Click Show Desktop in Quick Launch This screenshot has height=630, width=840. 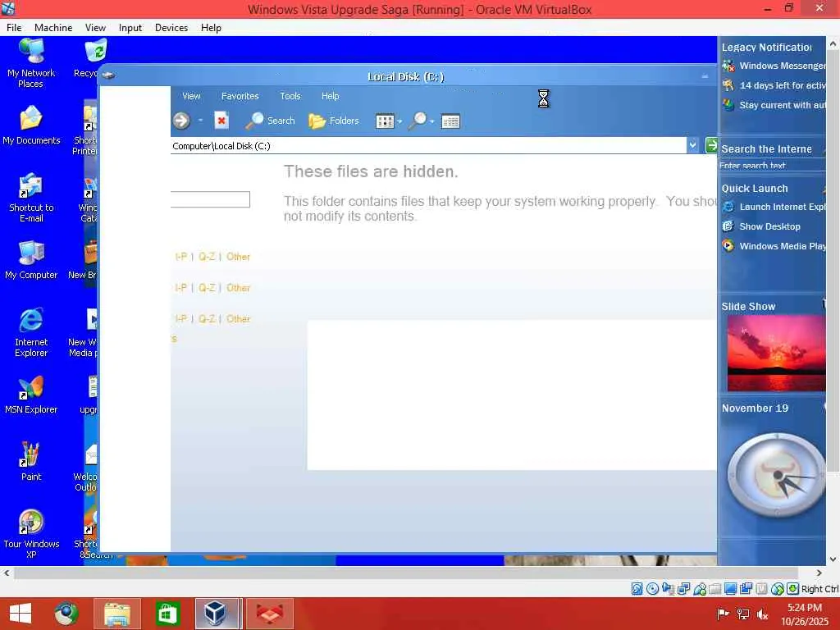[761, 226]
